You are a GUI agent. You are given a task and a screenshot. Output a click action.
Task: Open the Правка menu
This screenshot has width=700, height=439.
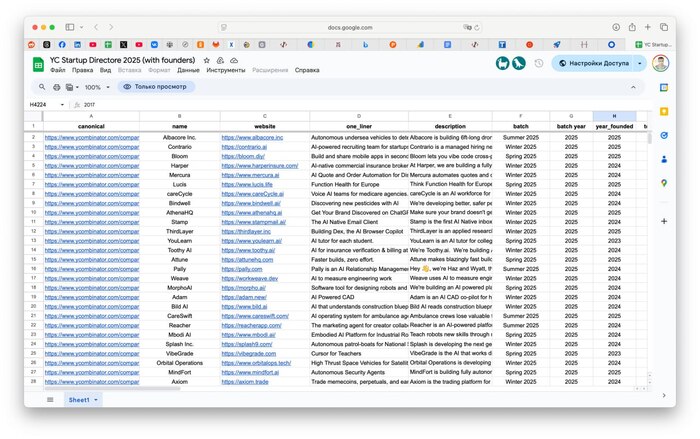[x=83, y=70]
